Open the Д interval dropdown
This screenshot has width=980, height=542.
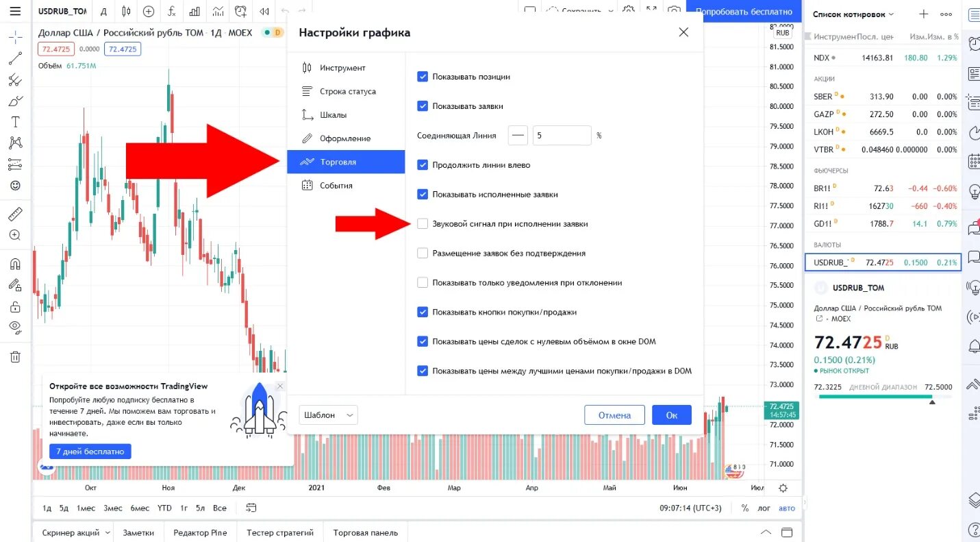click(103, 12)
